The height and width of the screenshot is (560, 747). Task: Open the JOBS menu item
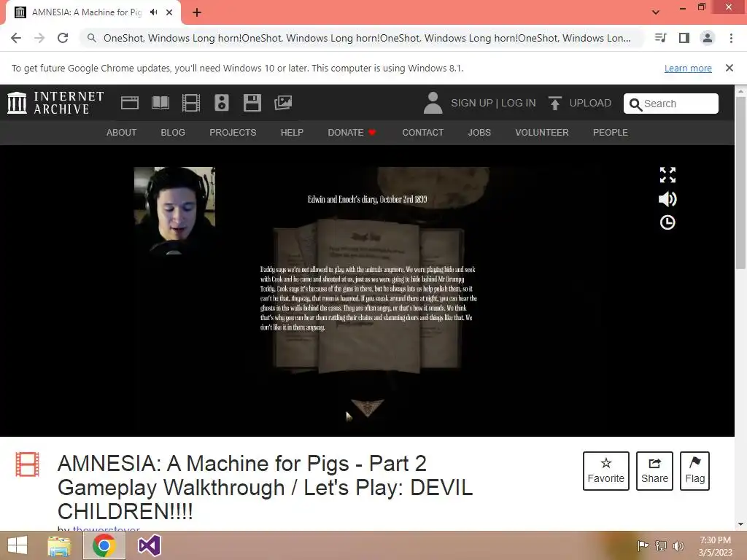click(479, 133)
